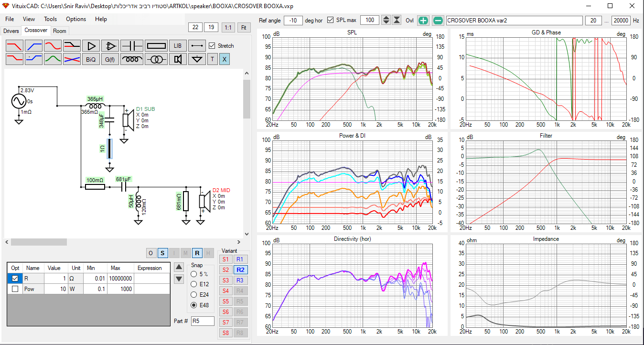
Task: Toggle the O button above the parameter table
Action: coord(151,253)
